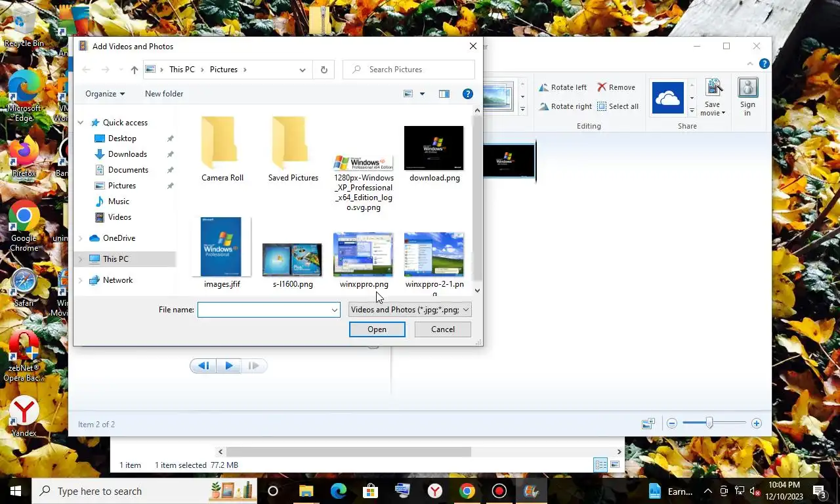The image size is (840, 504).
Task: Go up one folder level
Action: (135, 70)
